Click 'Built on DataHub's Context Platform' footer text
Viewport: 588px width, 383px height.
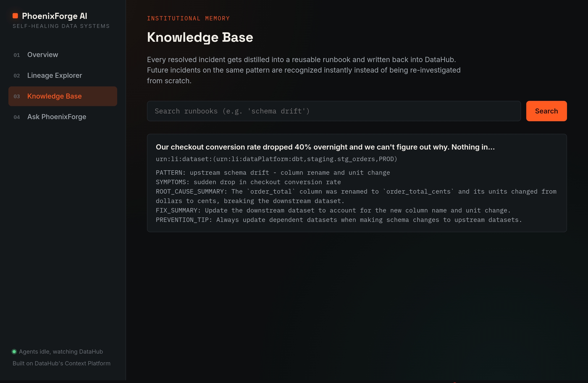[x=62, y=363]
